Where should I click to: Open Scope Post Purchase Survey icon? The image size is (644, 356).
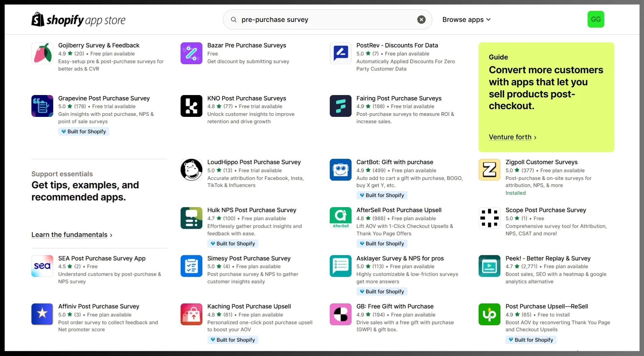489,218
